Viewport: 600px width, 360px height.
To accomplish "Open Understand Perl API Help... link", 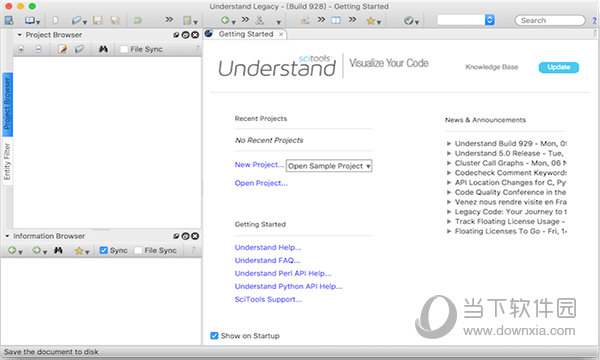I will click(283, 273).
